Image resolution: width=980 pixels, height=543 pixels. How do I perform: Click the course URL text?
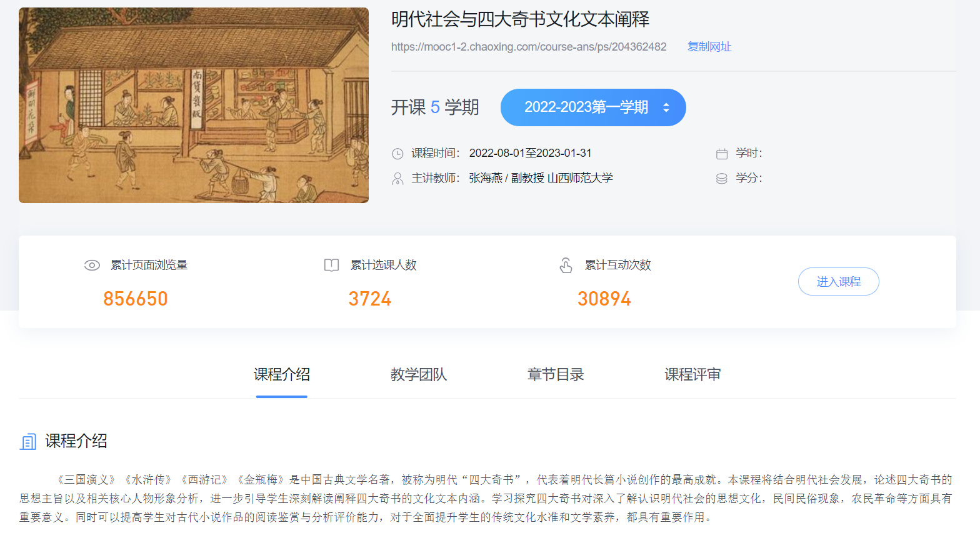pos(529,47)
